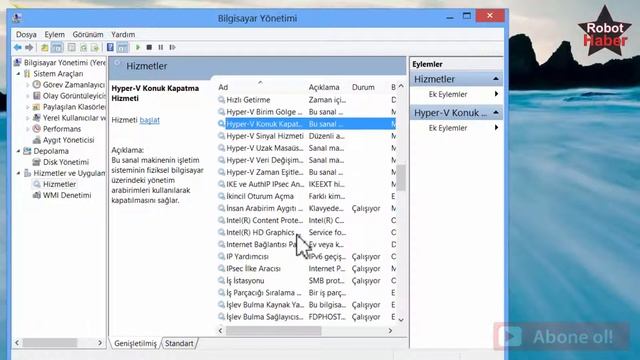This screenshot has width=640, height=360.
Task: Open the Eylem menu
Action: tap(55, 34)
